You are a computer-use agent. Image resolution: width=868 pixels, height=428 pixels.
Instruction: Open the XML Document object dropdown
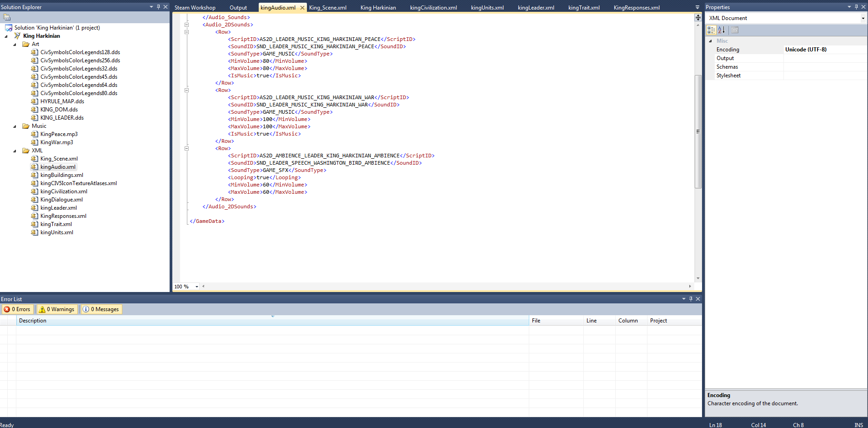pos(863,18)
